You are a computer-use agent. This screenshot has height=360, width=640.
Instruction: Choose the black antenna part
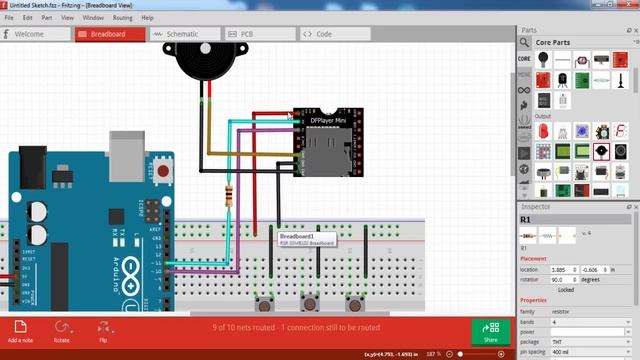pyautogui.click(x=620, y=80)
